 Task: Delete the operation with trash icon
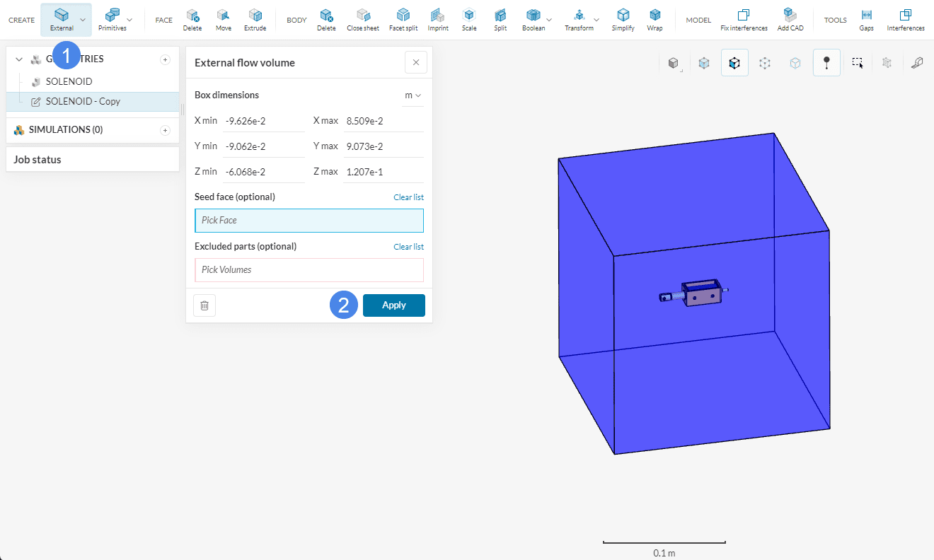coord(204,305)
